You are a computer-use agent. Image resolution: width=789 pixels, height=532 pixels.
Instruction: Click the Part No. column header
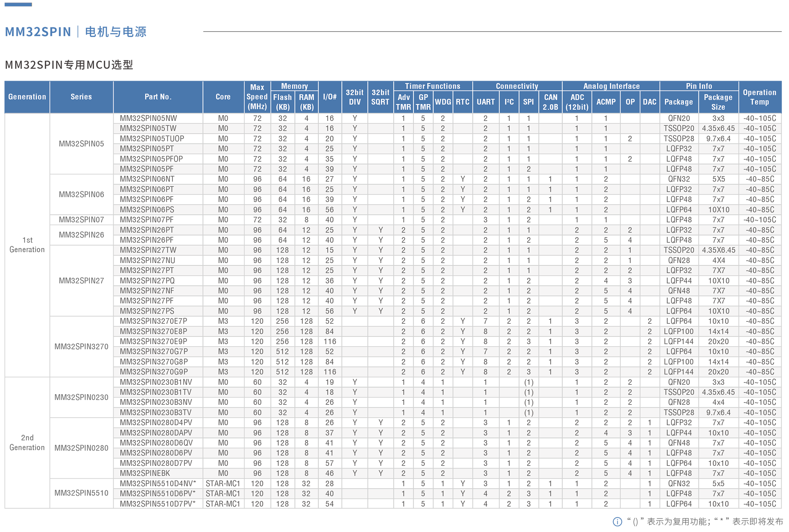(158, 97)
